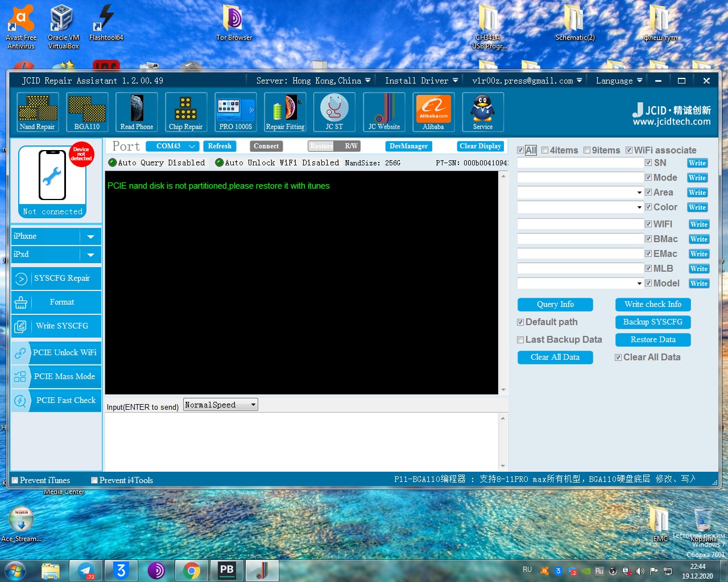Viewport: 728px width, 582px height.
Task: Enable the 9items checkbox
Action: 587,151
